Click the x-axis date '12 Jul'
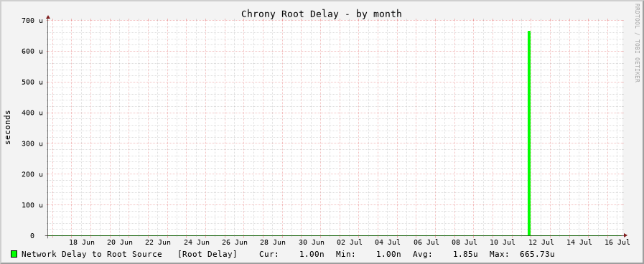The image size is (644, 264). [541, 242]
